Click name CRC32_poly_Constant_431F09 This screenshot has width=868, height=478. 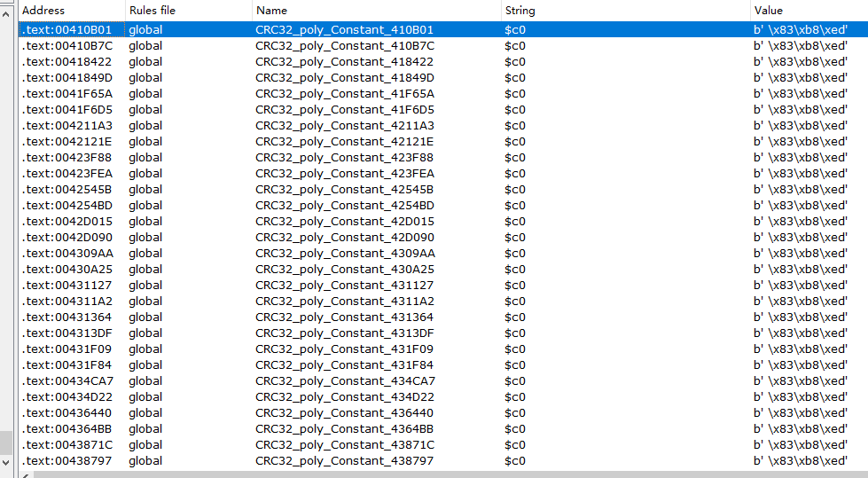(x=345, y=349)
